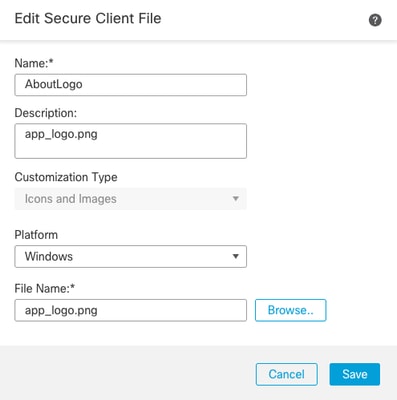Click the Description: label
Image resolution: width=397 pixels, height=400 pixels.
(46, 113)
